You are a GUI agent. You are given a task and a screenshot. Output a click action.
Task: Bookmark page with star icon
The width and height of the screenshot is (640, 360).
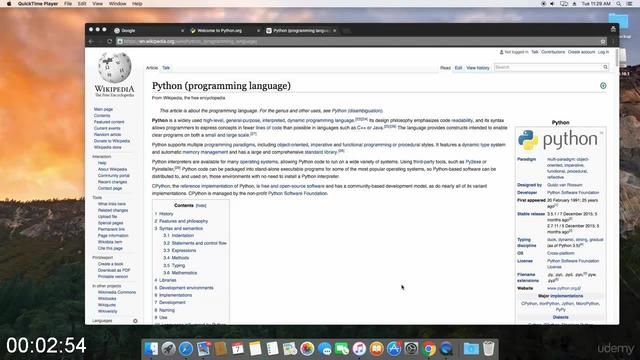pos(603,42)
